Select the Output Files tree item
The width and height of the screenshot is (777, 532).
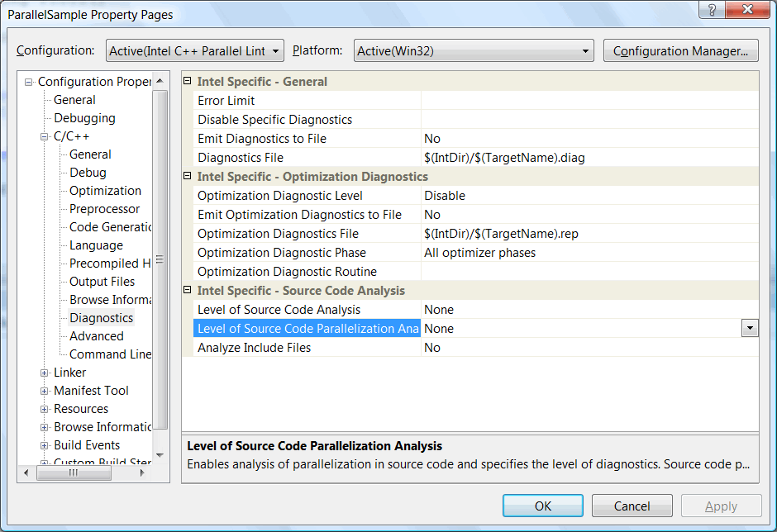(102, 282)
